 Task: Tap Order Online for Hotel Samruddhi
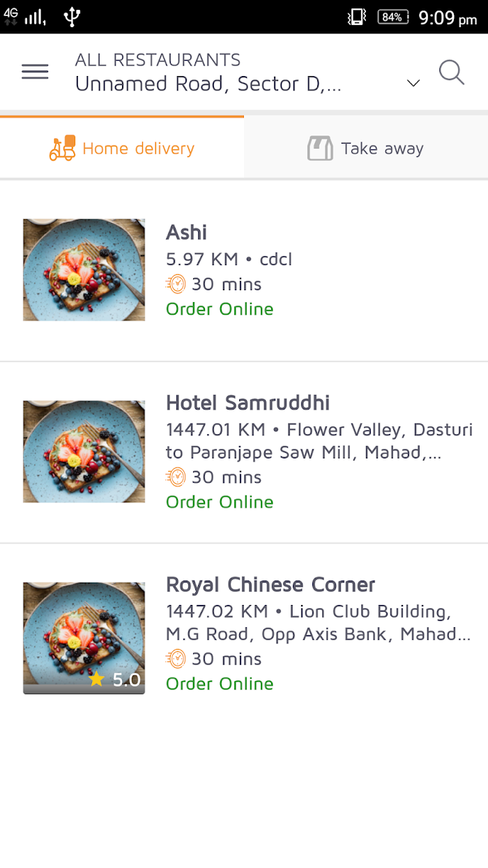[x=220, y=502]
